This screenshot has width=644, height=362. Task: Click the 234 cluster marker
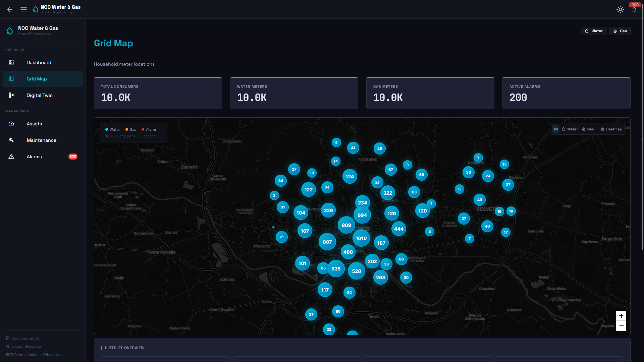click(363, 203)
